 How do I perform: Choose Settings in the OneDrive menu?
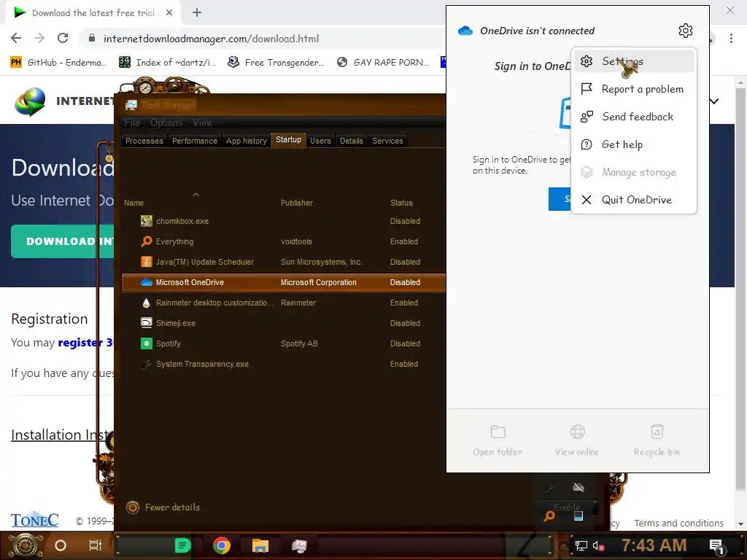(634, 61)
